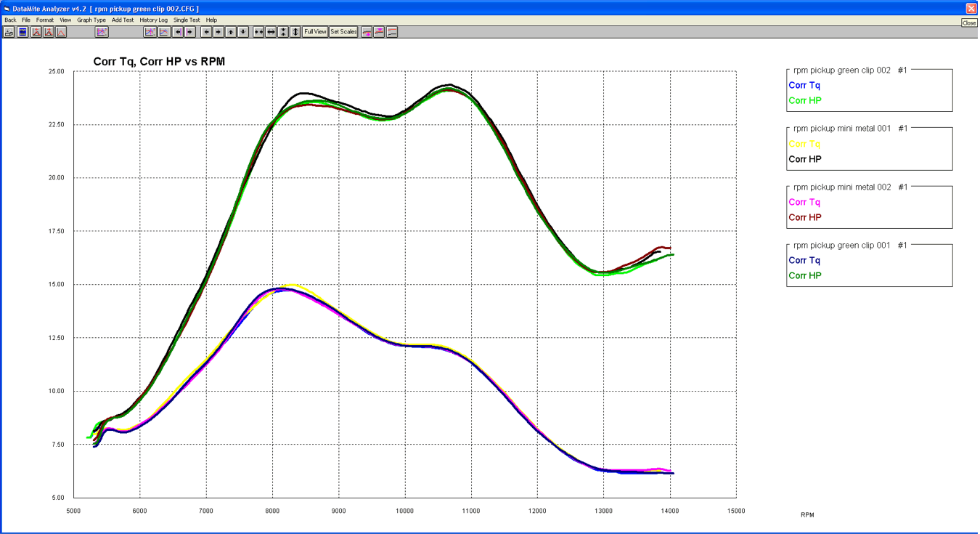Click the Full View button
Viewport: 980px width, 534px height.
[315, 32]
